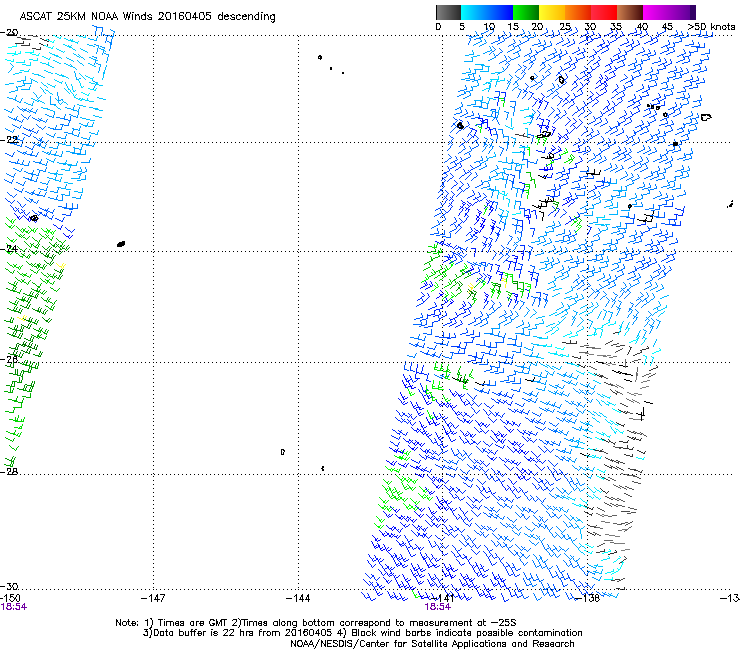
Task: Click the latitude label '-28'
Action: [9, 471]
